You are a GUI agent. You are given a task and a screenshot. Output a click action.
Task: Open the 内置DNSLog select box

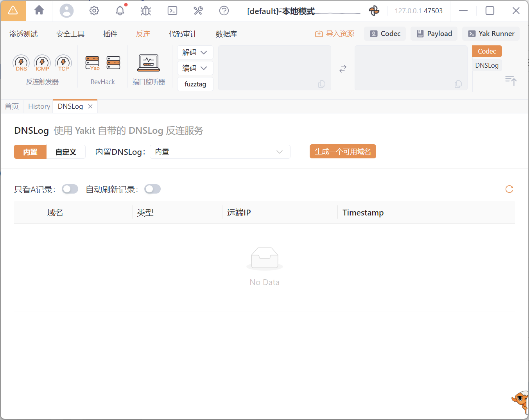click(x=220, y=152)
